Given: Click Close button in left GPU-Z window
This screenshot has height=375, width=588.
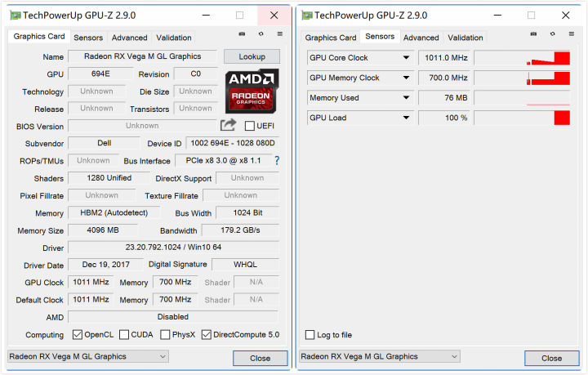Looking at the screenshot, I should click(x=261, y=358).
